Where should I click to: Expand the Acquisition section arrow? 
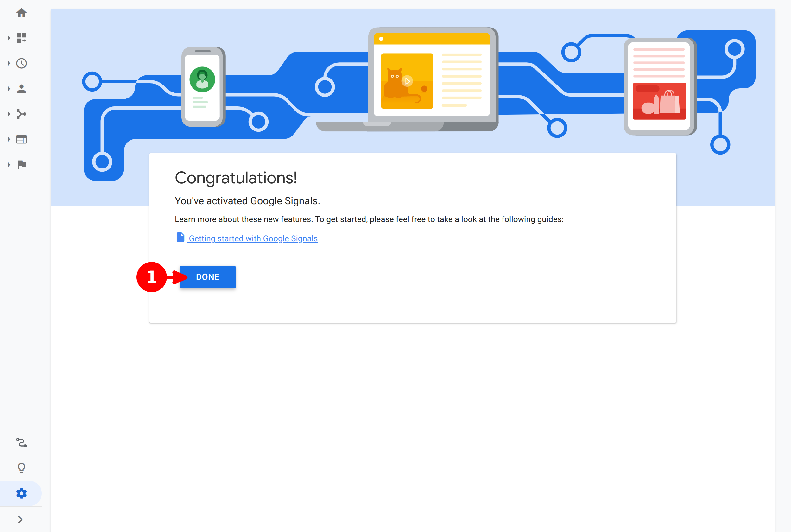[x=9, y=114]
